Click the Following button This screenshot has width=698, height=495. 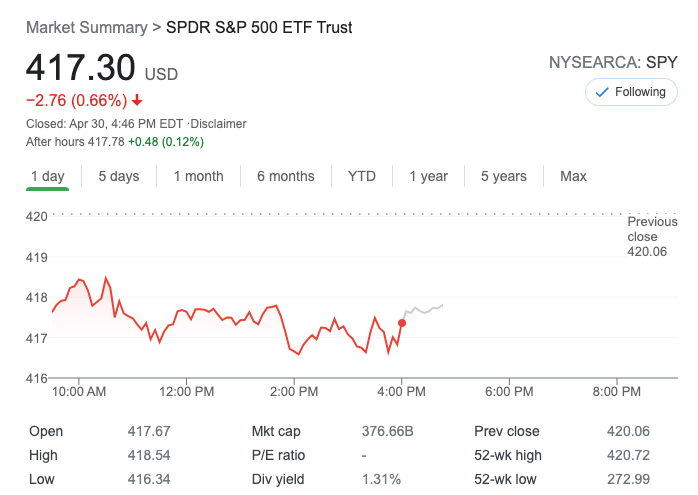(631, 92)
